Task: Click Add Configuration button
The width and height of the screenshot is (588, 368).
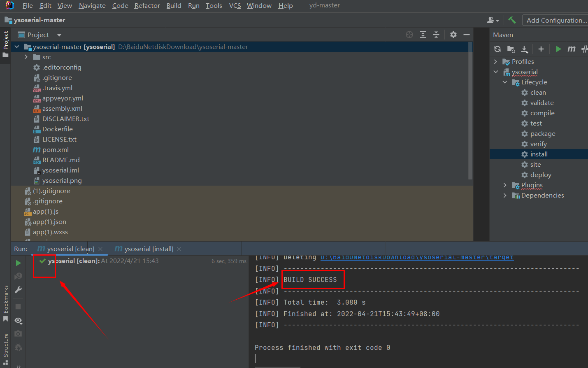Action: click(x=555, y=20)
